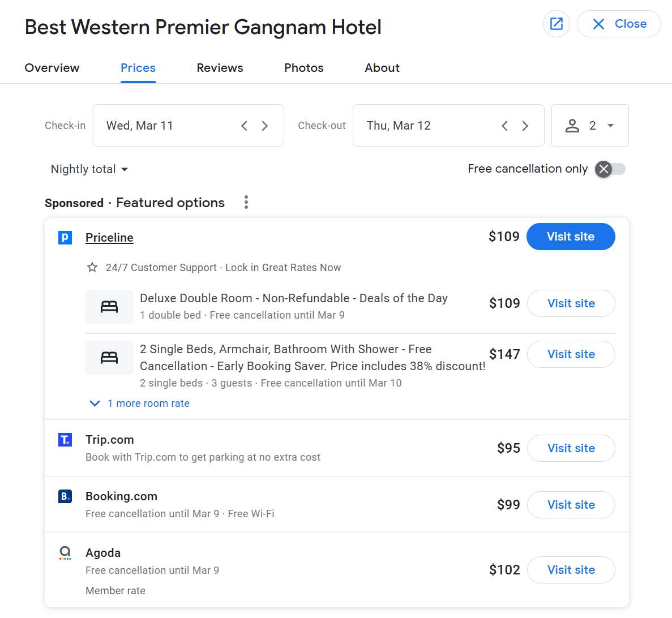Enable Free cancellation only toggle
The image size is (672, 618).
tap(610, 169)
